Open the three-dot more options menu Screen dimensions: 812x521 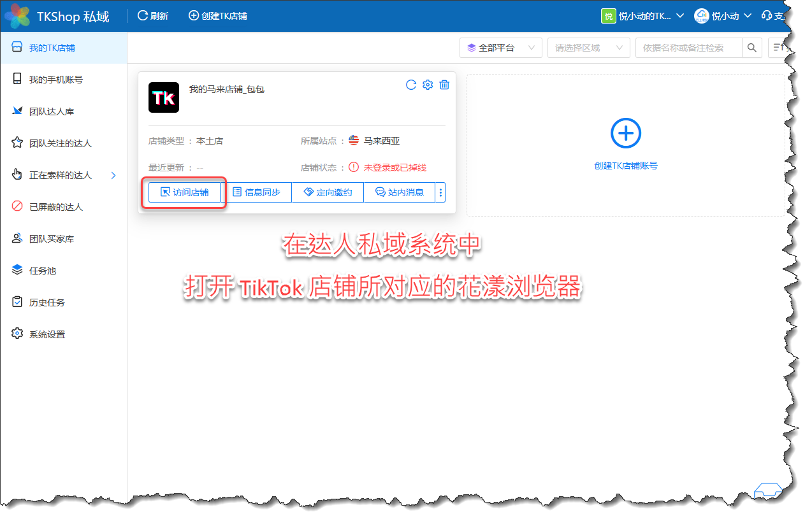coord(440,192)
